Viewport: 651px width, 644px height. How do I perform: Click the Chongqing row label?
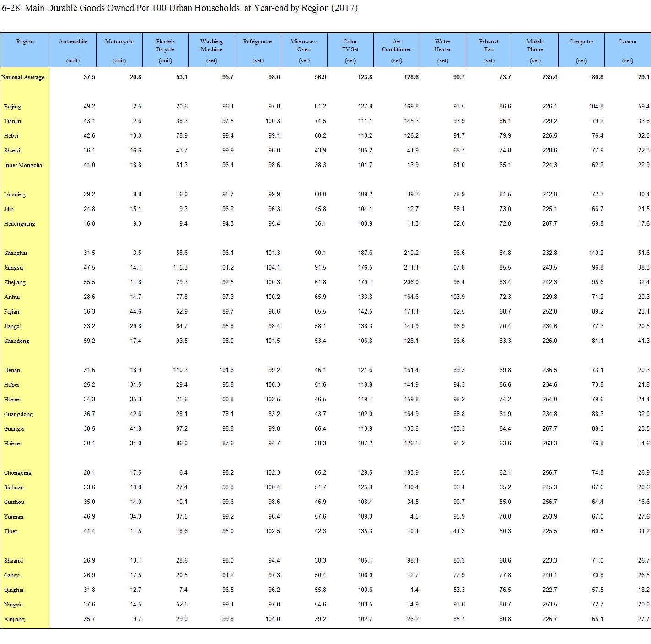(17, 473)
